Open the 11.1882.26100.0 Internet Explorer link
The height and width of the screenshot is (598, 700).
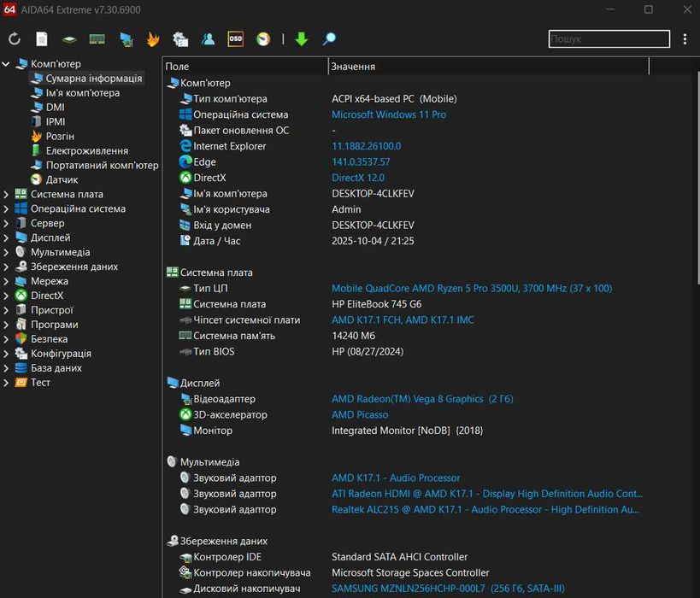pos(366,146)
